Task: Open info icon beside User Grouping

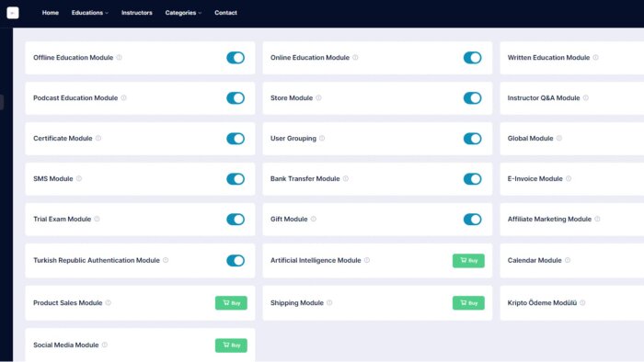Action: (x=322, y=138)
